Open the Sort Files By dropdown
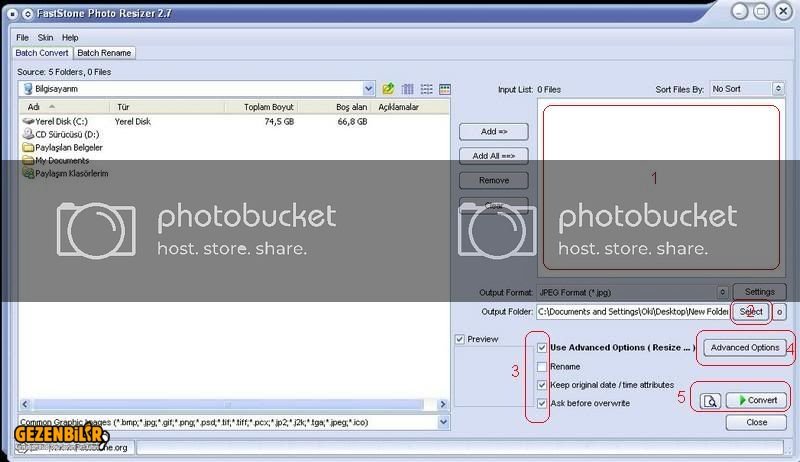 click(777, 89)
